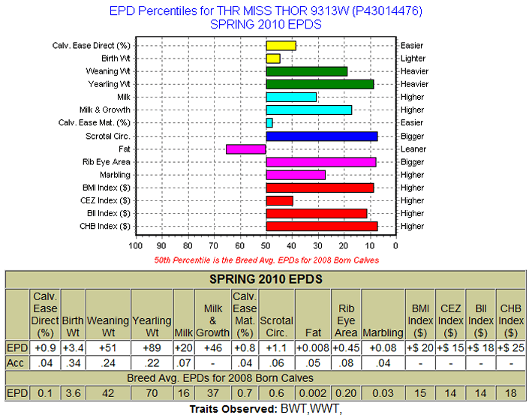532x418 pixels.
Task: Click the 'Scrotal Circ.' chart axis label
Action: pos(108,137)
